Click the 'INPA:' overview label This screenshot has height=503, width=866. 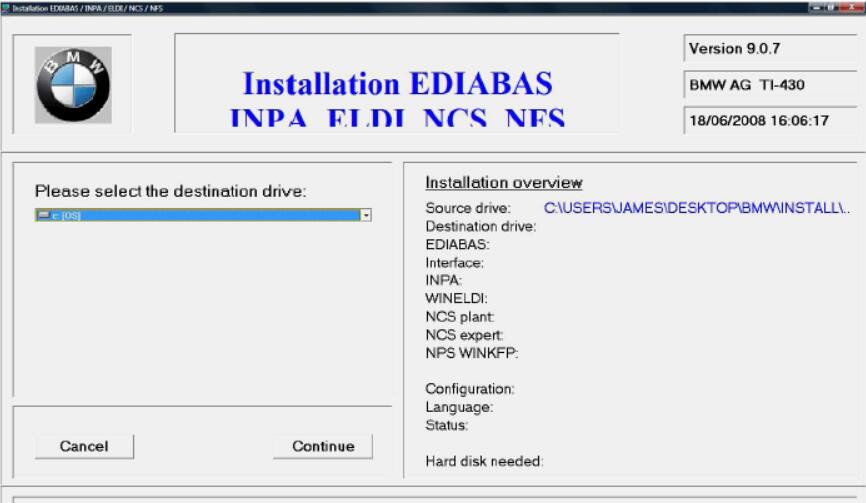coord(443,280)
